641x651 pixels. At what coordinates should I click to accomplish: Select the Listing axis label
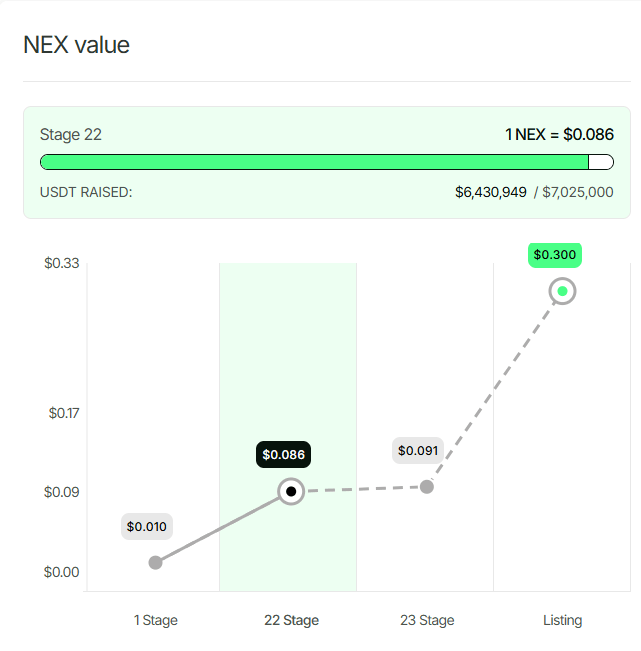[x=563, y=620]
